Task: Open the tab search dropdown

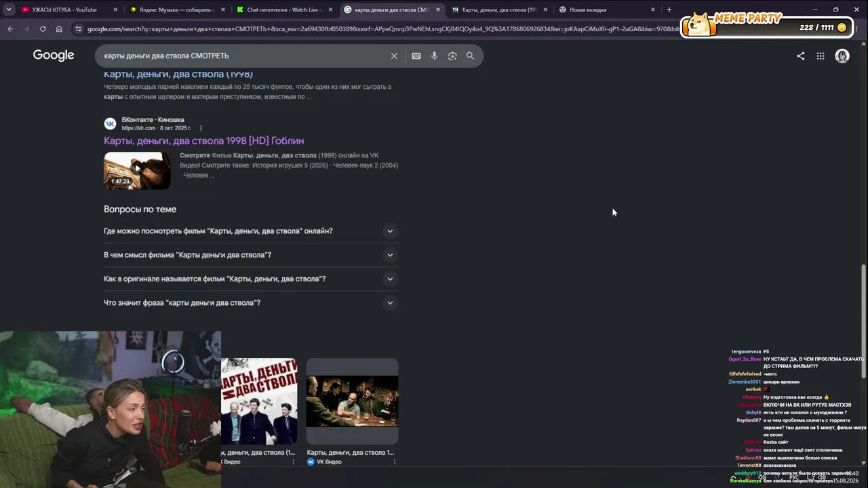Action: (9, 9)
